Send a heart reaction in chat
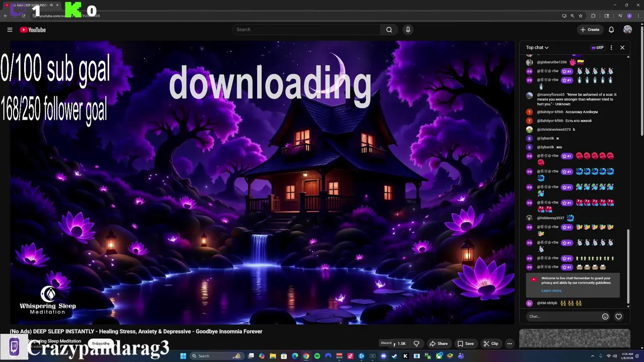The height and width of the screenshot is (362, 644). coord(619,316)
